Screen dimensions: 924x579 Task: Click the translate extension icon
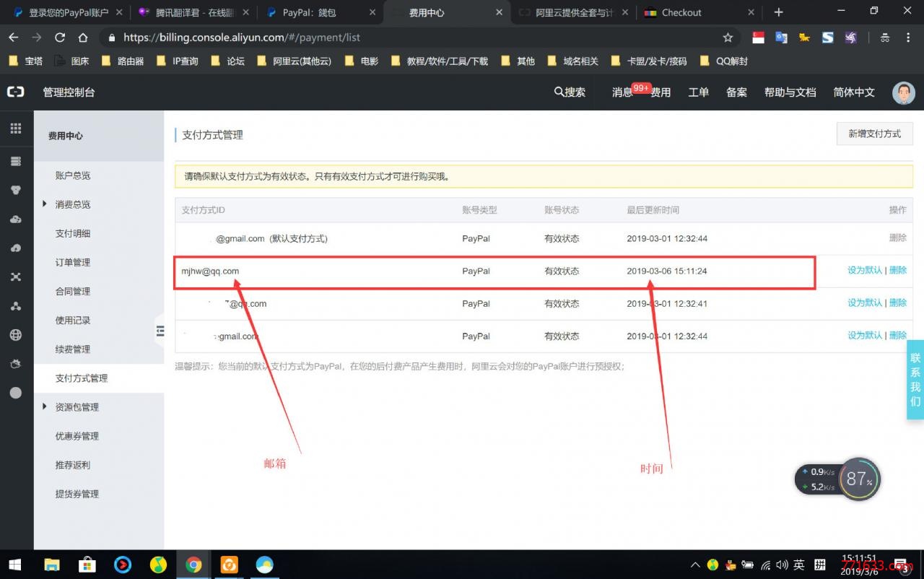coord(781,38)
